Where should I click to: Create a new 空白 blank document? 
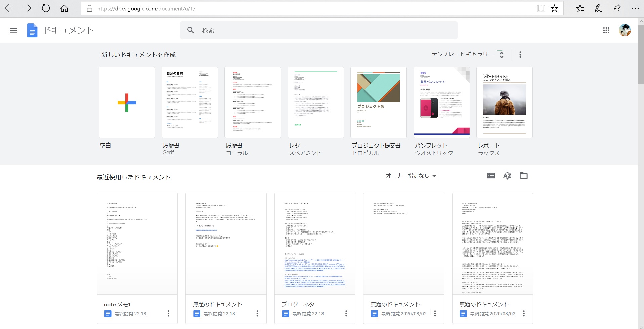(x=127, y=102)
